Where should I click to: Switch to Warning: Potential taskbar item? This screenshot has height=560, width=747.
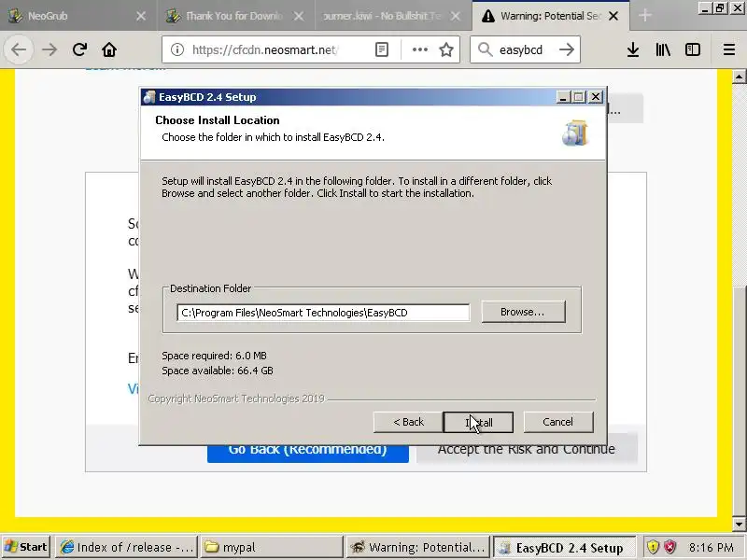418,547
